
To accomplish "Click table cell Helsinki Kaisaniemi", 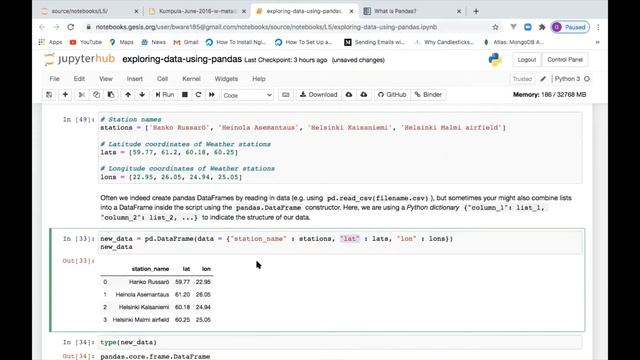I will pos(144,307).
